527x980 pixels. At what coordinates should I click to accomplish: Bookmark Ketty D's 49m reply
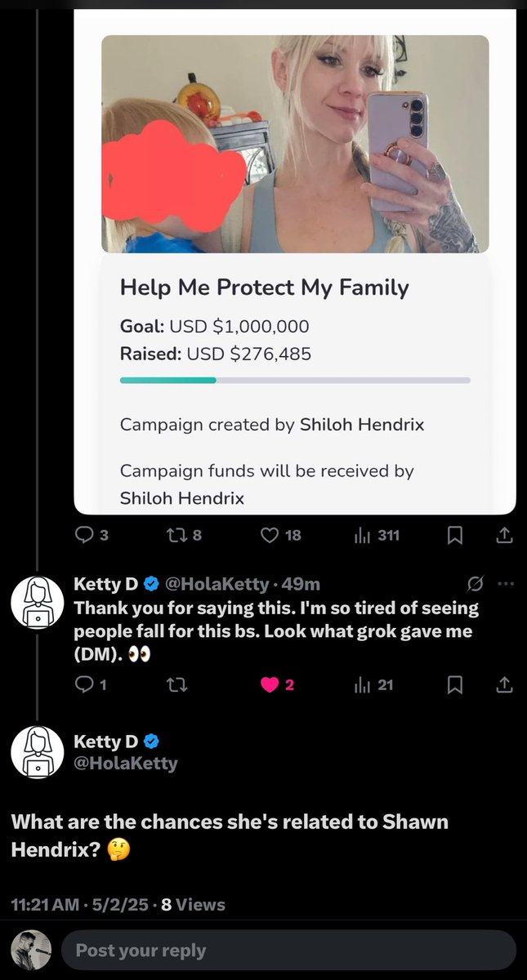pos(456,685)
